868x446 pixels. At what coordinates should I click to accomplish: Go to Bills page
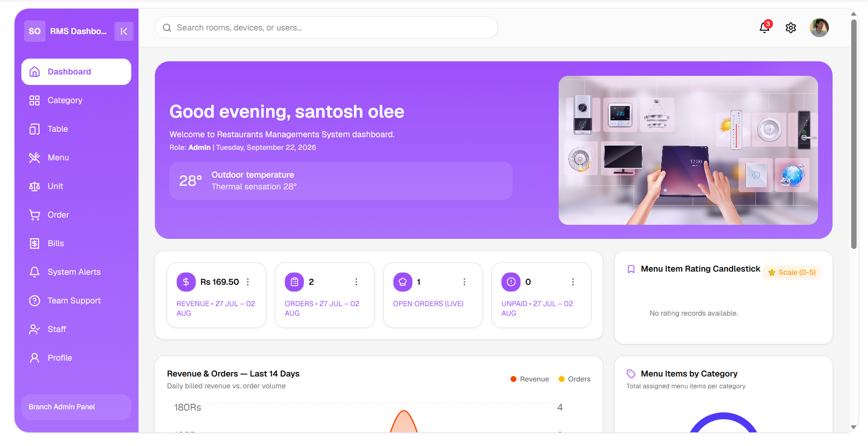[x=76, y=243]
